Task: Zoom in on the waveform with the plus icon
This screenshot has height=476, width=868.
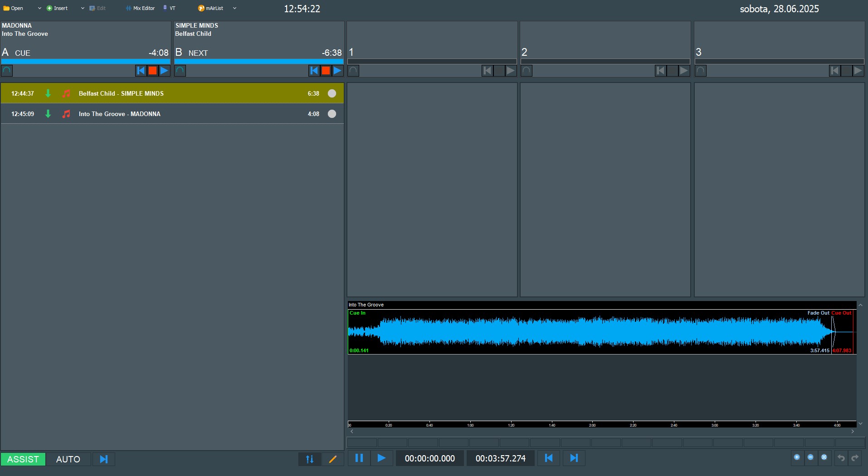Action: pos(797,457)
